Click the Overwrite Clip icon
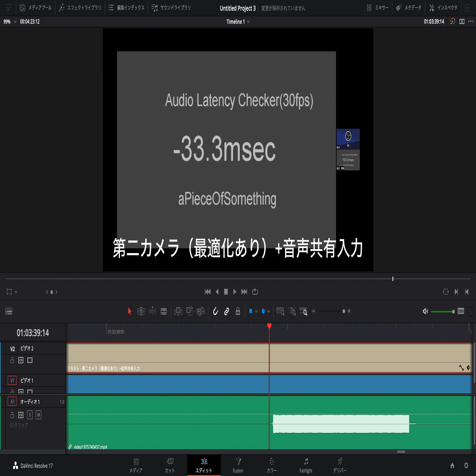The height and width of the screenshot is (476, 476). tap(189, 311)
